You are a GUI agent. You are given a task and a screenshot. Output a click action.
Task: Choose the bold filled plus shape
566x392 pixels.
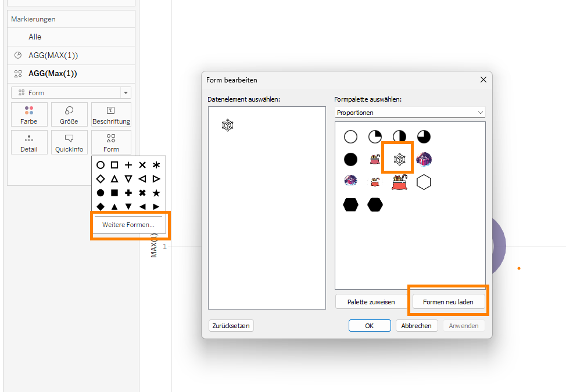128,193
